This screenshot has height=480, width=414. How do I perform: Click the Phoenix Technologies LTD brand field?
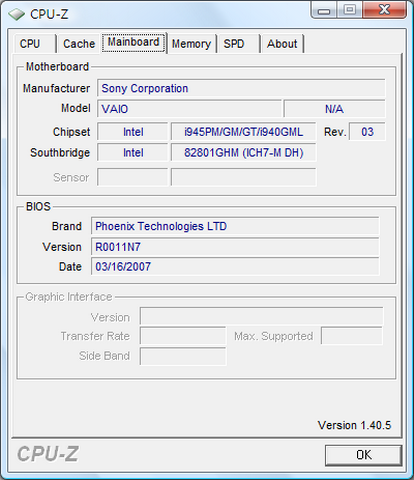coord(235,226)
